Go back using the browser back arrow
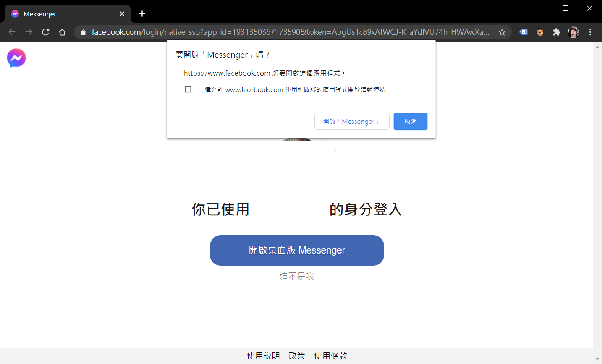 tap(12, 32)
